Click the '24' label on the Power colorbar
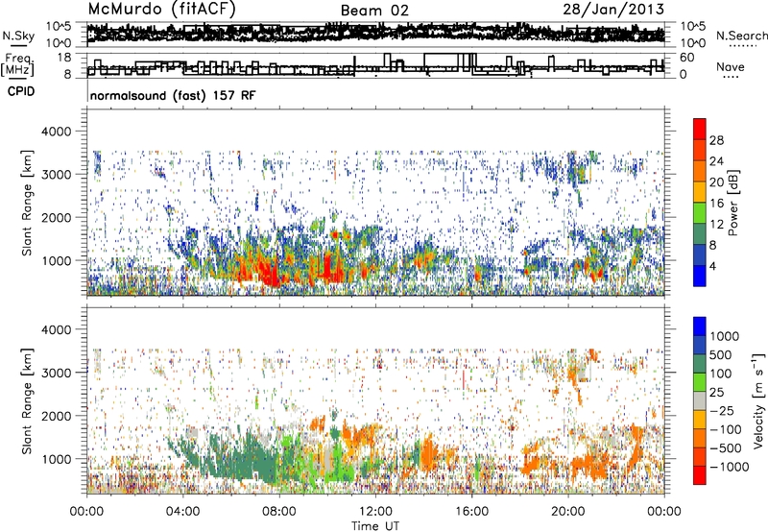Screen dimensions: 768x532 [716, 161]
